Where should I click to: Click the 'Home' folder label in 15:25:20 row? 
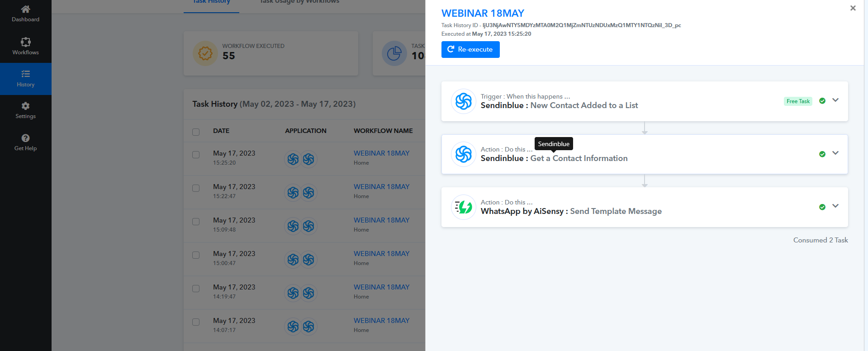(x=361, y=163)
